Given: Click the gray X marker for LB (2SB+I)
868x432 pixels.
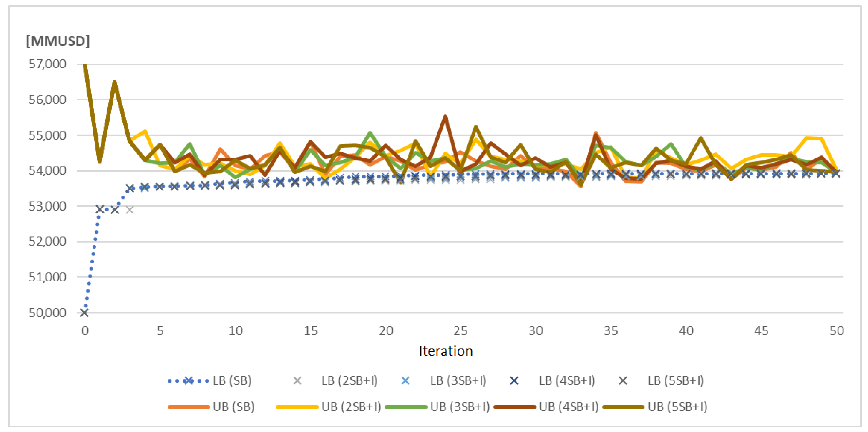Looking at the screenshot, I should click(297, 381).
